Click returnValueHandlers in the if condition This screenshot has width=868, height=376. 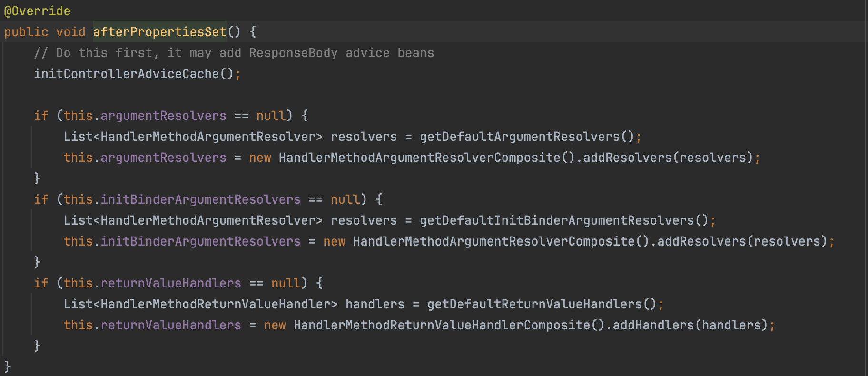[x=171, y=283]
